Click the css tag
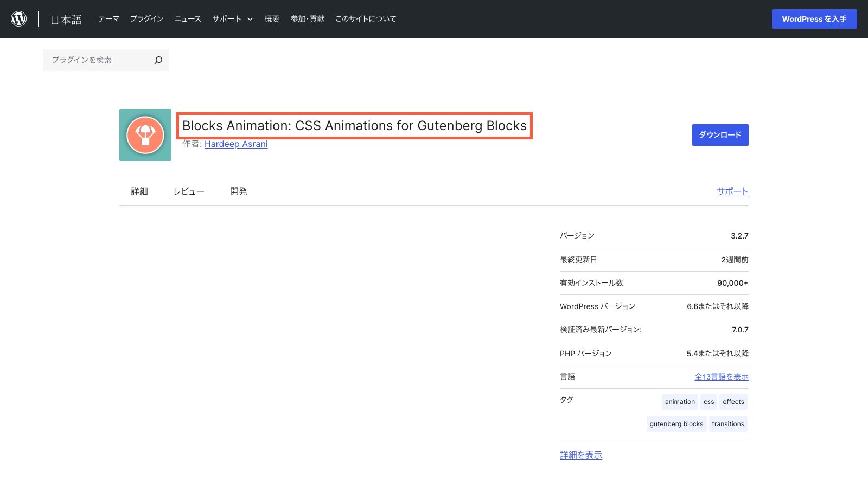868x488 pixels. pos(709,402)
